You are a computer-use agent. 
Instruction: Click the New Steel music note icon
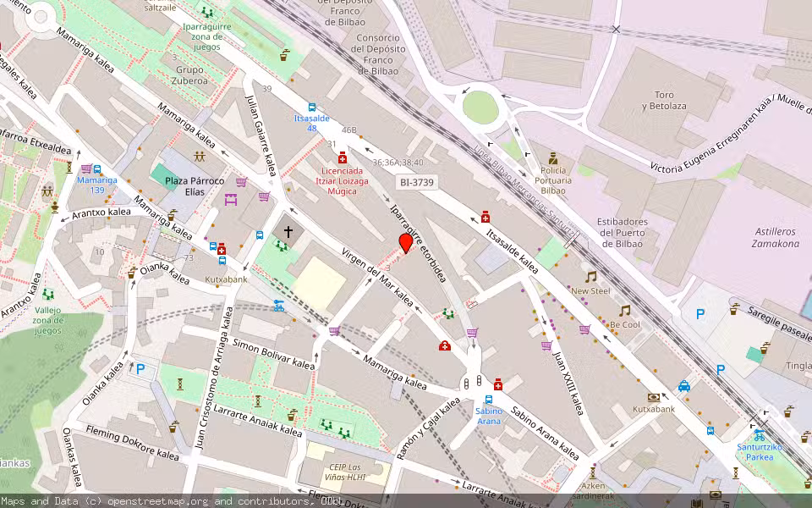590,276
